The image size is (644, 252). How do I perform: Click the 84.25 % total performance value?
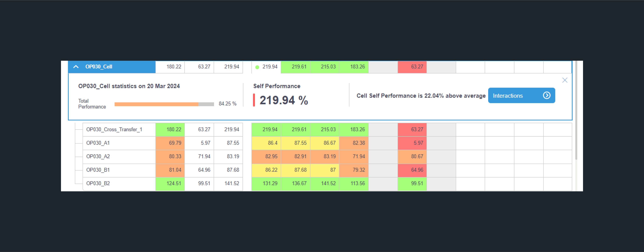click(x=227, y=104)
